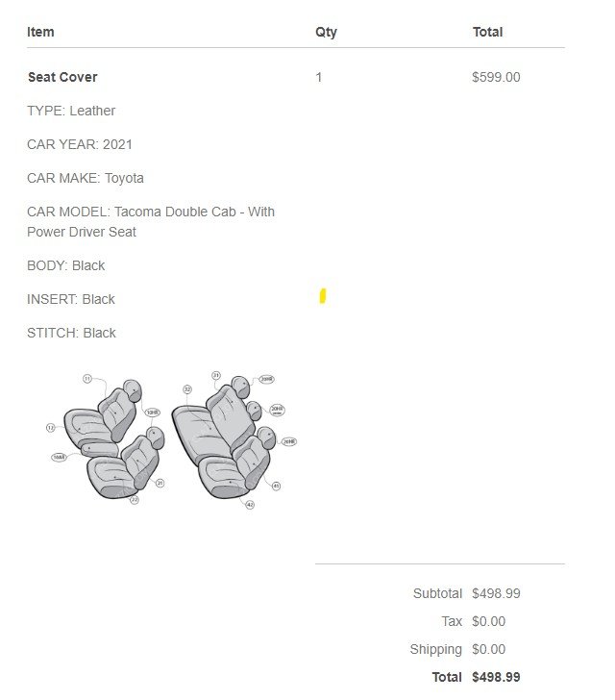Click the number 32 callout bubble
Image resolution: width=615 pixels, height=700 pixels.
click(x=187, y=389)
